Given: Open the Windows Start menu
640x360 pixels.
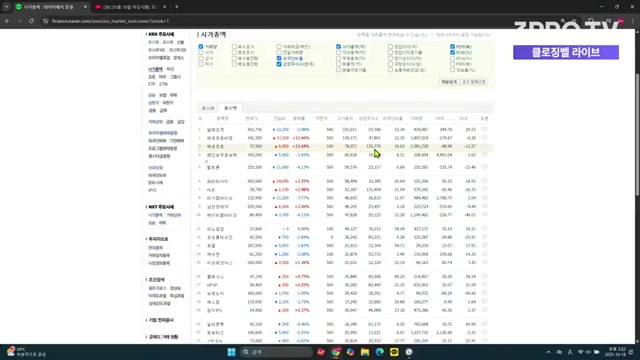Looking at the screenshot, I should click(x=231, y=352).
